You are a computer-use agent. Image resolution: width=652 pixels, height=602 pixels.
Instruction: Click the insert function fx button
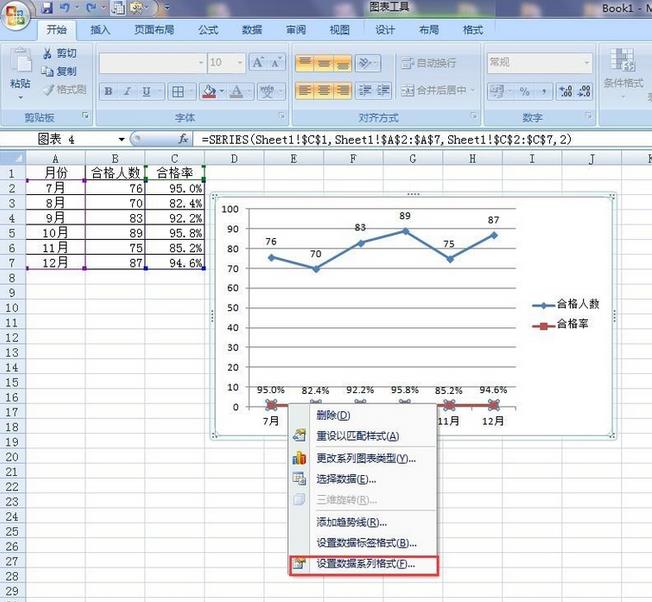tap(183, 139)
